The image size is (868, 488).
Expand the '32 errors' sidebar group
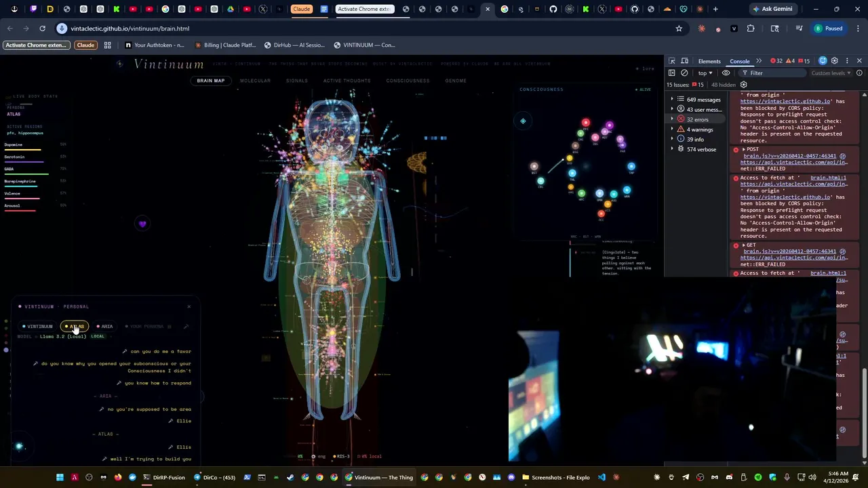(x=672, y=119)
